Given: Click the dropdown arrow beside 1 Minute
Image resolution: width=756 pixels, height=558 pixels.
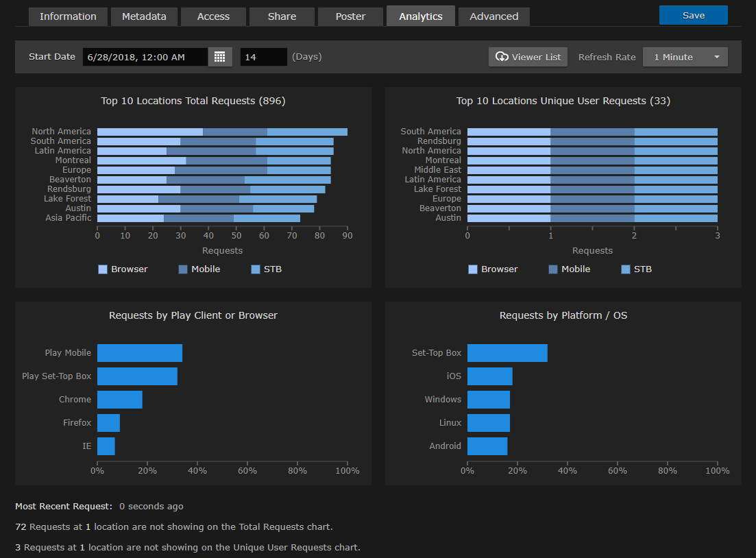Looking at the screenshot, I should tap(717, 57).
